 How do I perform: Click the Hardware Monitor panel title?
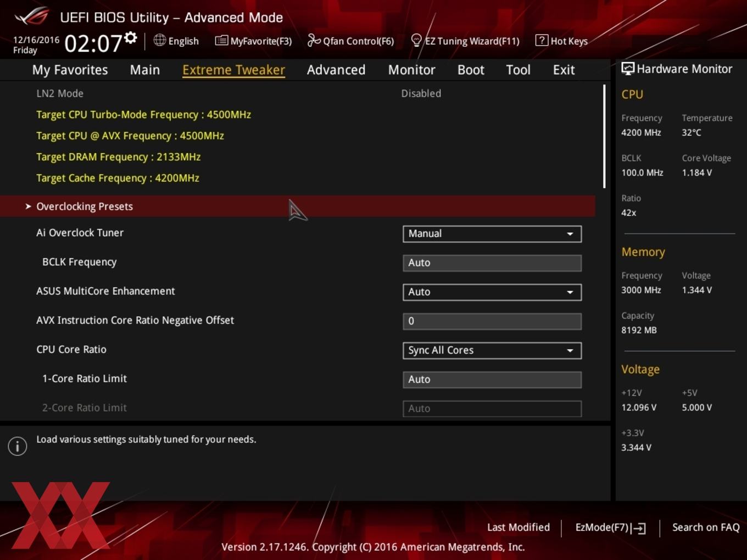(684, 69)
